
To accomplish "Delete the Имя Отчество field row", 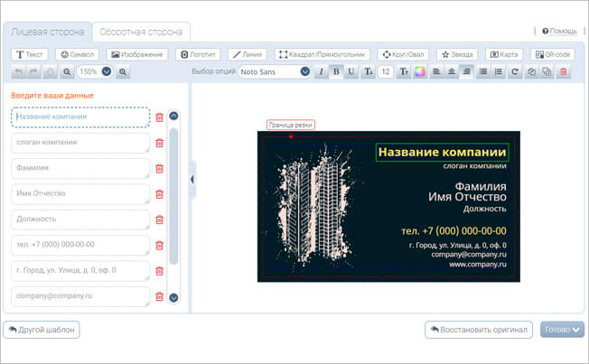I will tap(159, 194).
